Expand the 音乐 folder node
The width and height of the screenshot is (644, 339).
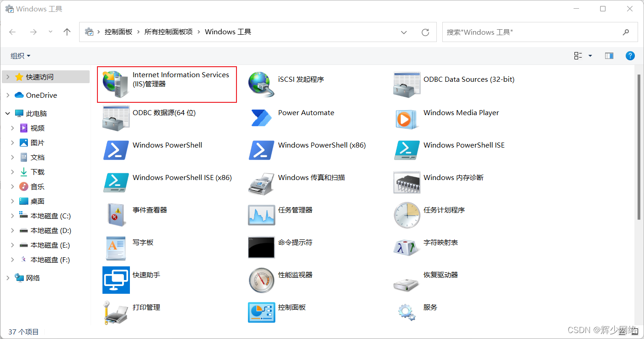13,187
